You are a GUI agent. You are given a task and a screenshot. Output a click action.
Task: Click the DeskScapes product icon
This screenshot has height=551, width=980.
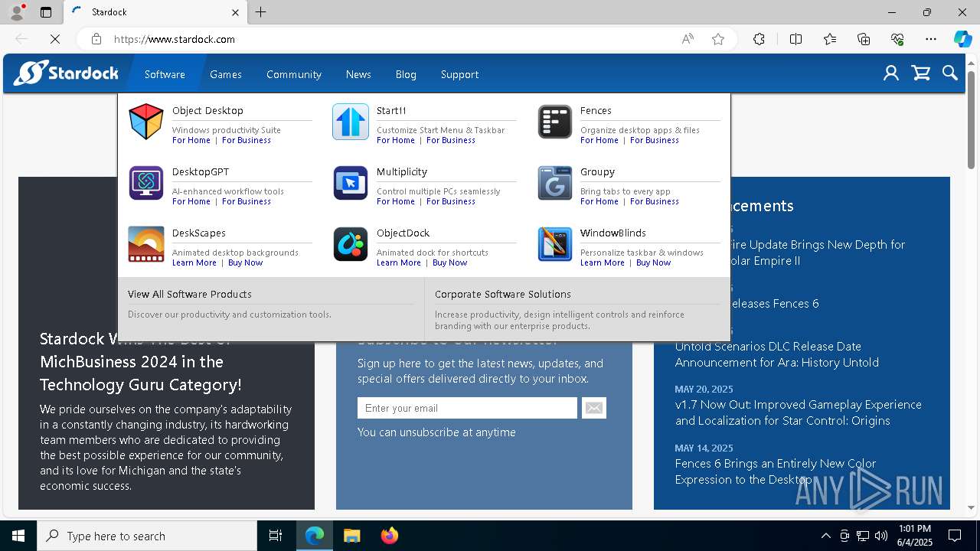tap(146, 244)
